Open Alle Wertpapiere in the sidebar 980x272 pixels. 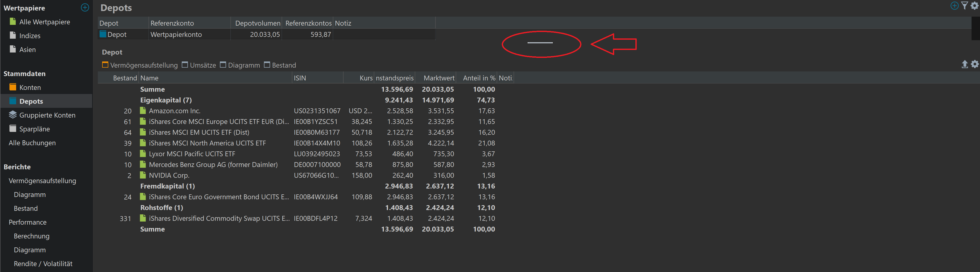[45, 22]
